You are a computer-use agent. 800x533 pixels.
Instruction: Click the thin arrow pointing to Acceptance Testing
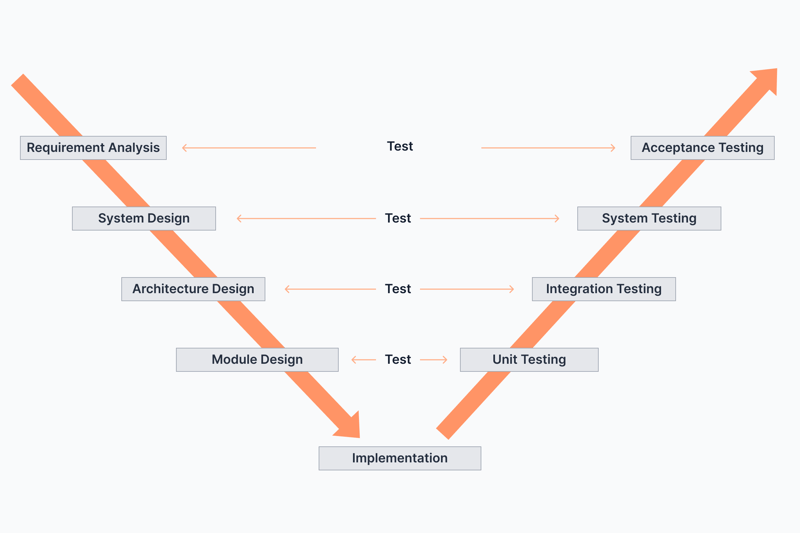click(548, 148)
